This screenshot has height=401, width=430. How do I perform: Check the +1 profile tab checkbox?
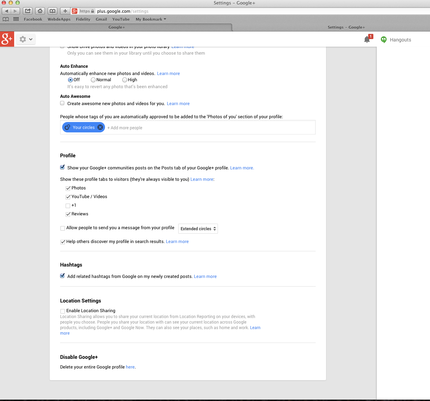point(68,205)
